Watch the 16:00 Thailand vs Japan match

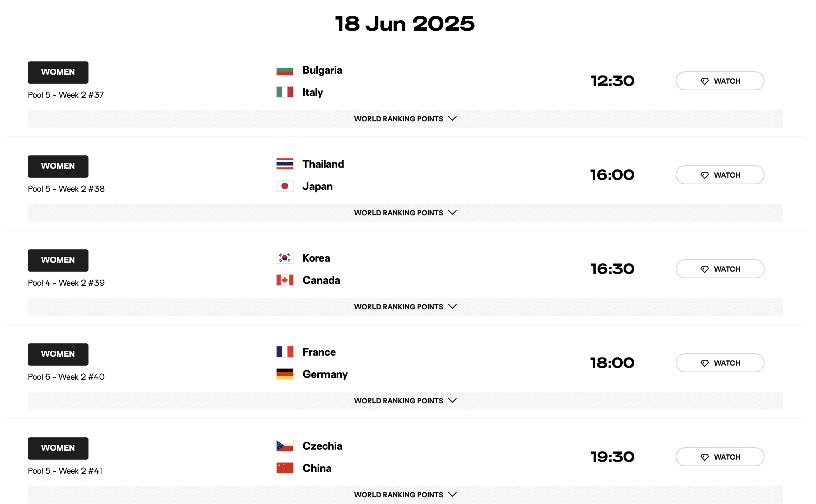pyautogui.click(x=719, y=175)
